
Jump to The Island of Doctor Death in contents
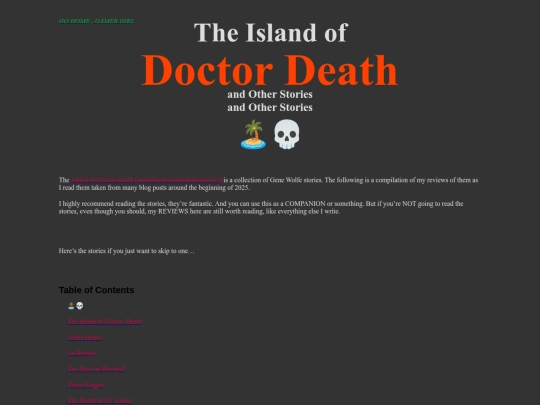point(104,321)
